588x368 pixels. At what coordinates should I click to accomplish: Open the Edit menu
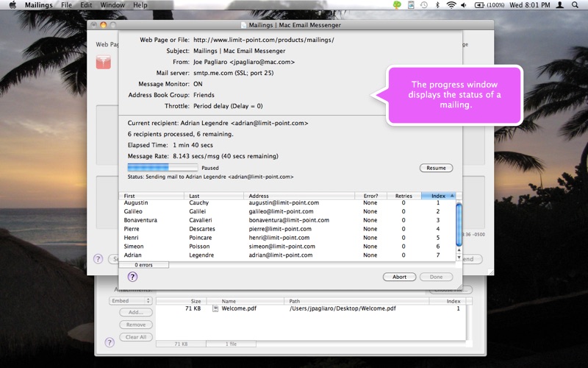(x=86, y=5)
